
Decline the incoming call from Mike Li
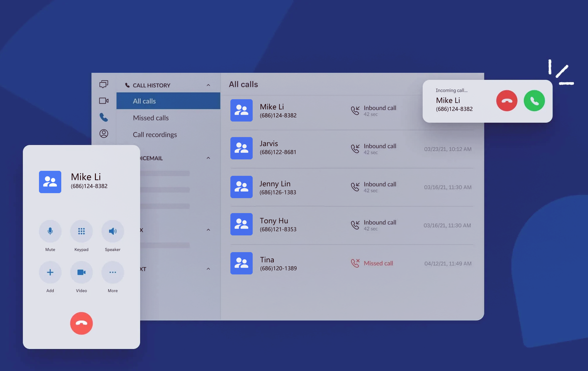coord(507,101)
